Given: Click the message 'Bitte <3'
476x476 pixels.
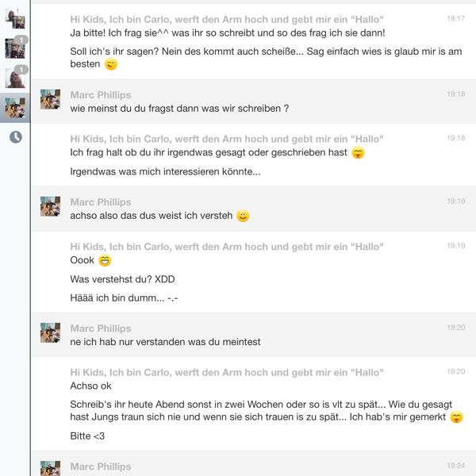Looking at the screenshot, I should [x=87, y=436].
